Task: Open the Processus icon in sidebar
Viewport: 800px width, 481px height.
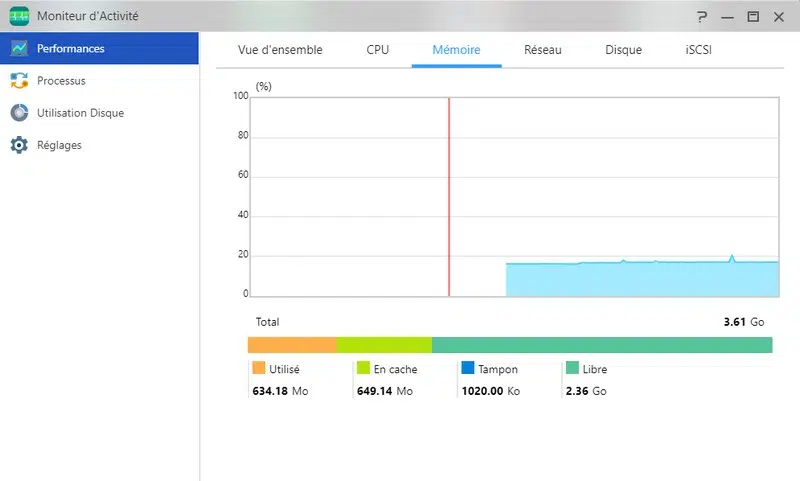Action: (19, 81)
